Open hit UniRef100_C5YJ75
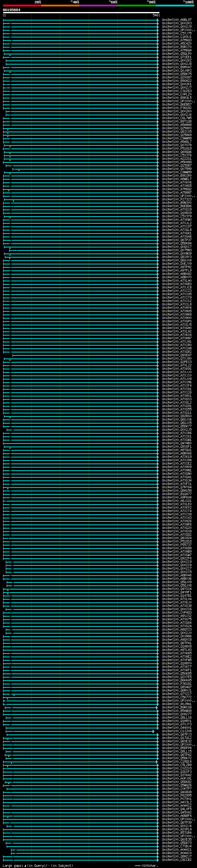Viewport: 197px width, 868px height. [x=176, y=33]
